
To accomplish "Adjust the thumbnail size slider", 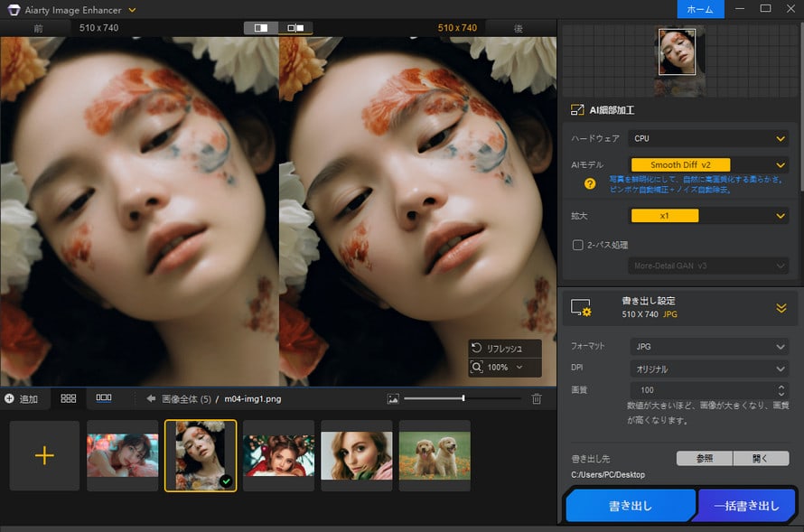I will click(463, 397).
